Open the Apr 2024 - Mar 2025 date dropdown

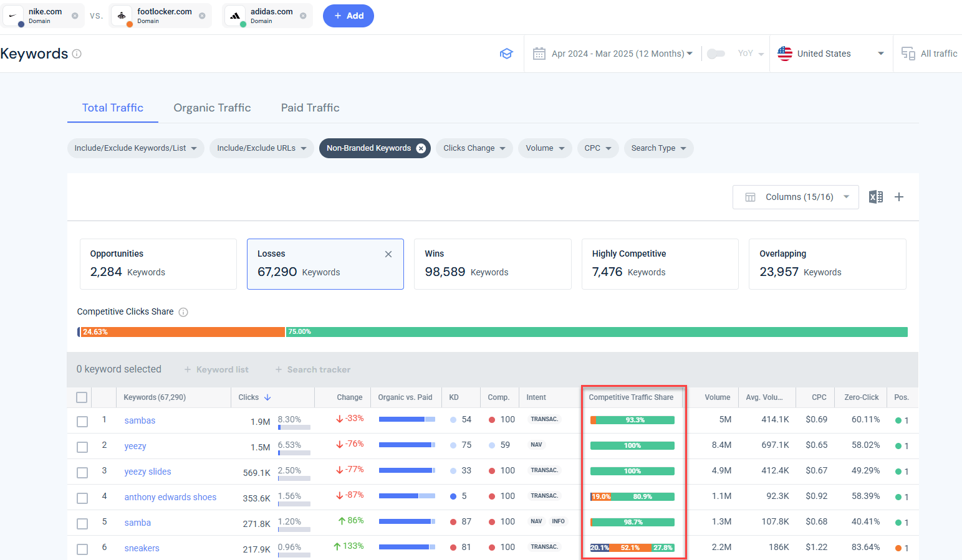click(622, 54)
